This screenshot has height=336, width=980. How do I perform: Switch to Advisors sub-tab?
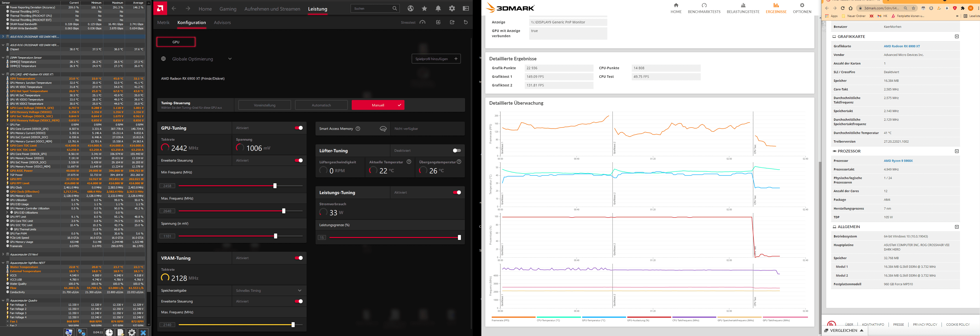click(222, 22)
